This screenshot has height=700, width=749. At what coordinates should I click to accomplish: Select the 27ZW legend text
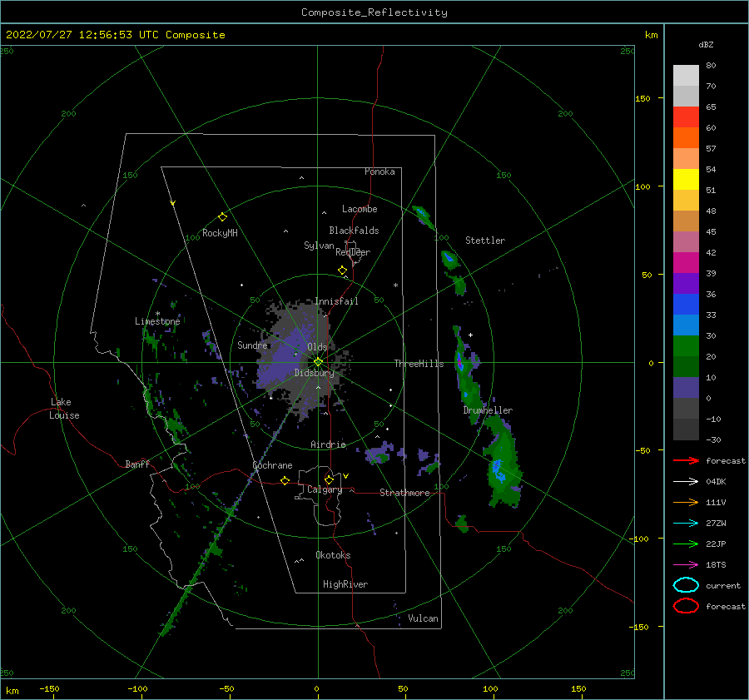pos(716,524)
